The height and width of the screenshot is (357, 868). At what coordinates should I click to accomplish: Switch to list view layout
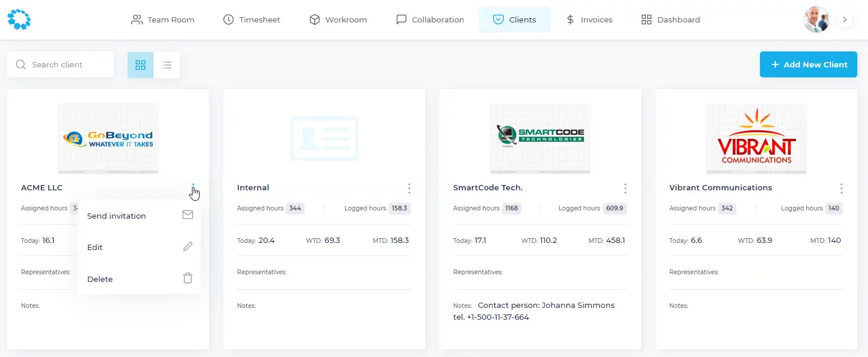167,65
